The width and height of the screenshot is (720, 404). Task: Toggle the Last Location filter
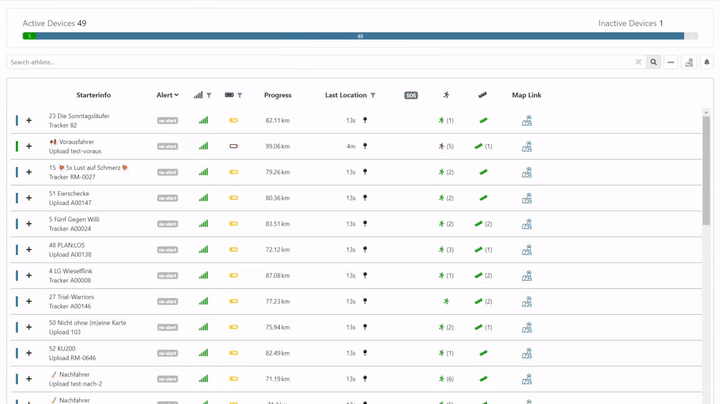click(x=373, y=96)
